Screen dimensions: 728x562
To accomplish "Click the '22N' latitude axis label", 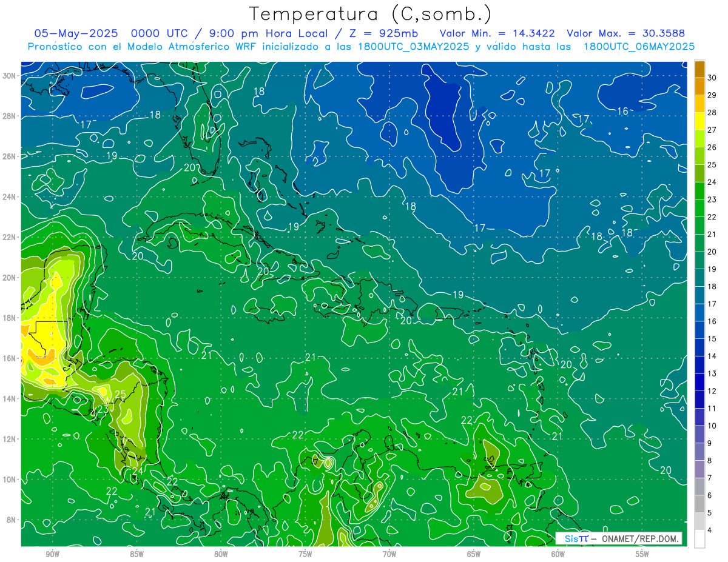I will [8, 237].
